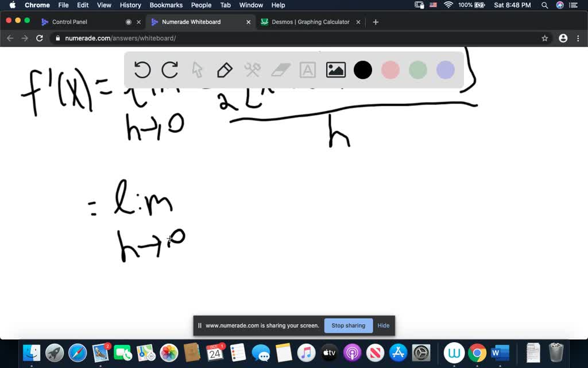Click the Stop sharing button
Viewport: 588px width, 368px height.
tap(348, 325)
